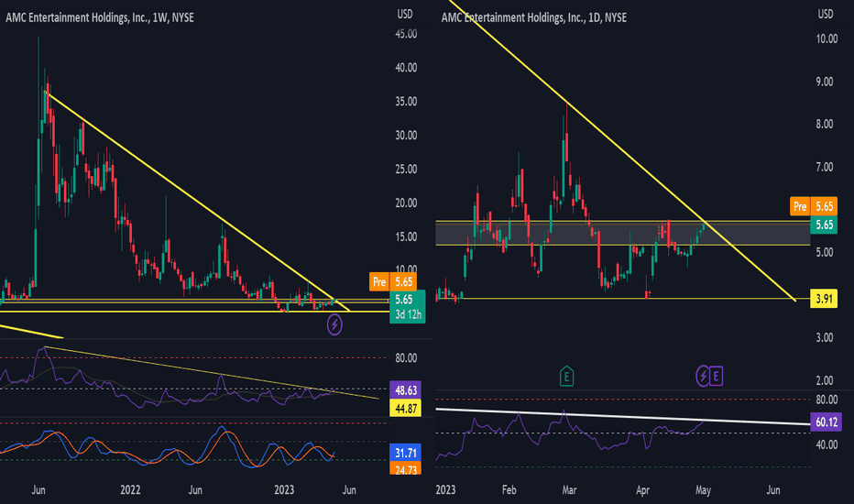Click 80.00 level on daily RSI axis
This screenshot has height=504, width=854.
827,400
